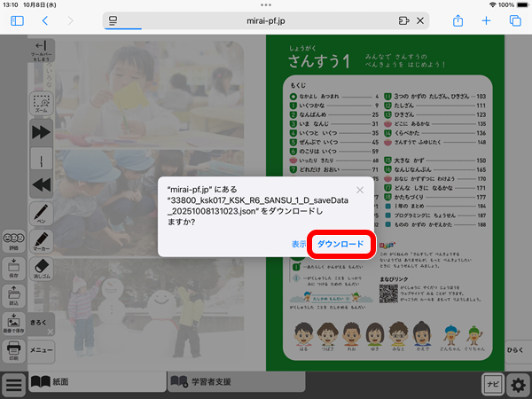Tap the かたちづくり contents entry

pos(435,197)
